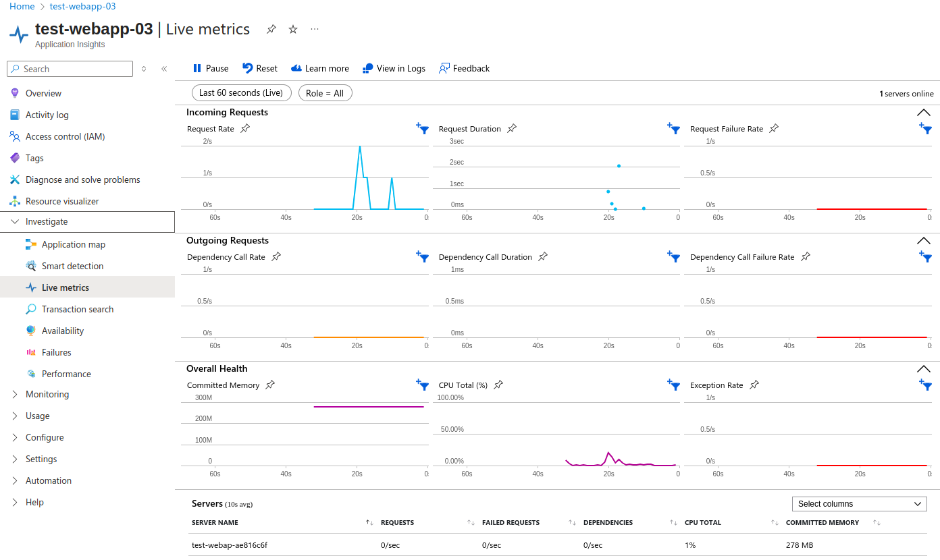The height and width of the screenshot is (560, 940).
Task: Collapse the Incoming Requests section
Action: click(x=923, y=113)
